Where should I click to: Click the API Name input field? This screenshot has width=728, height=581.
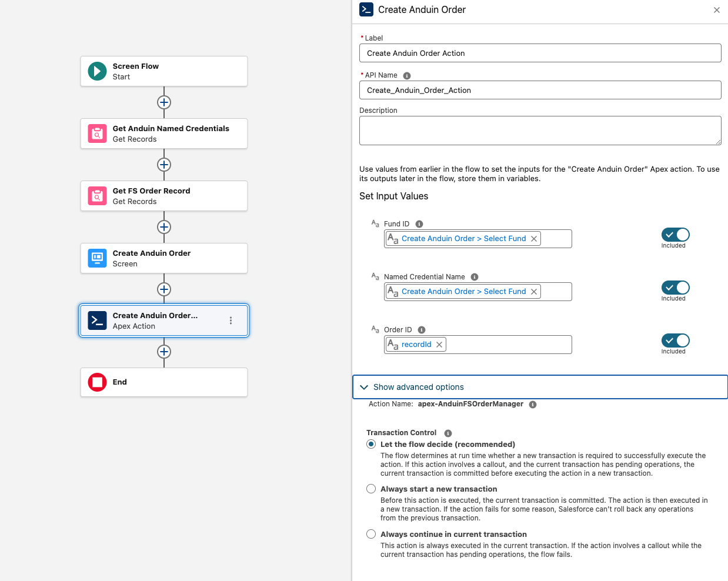[x=540, y=90]
